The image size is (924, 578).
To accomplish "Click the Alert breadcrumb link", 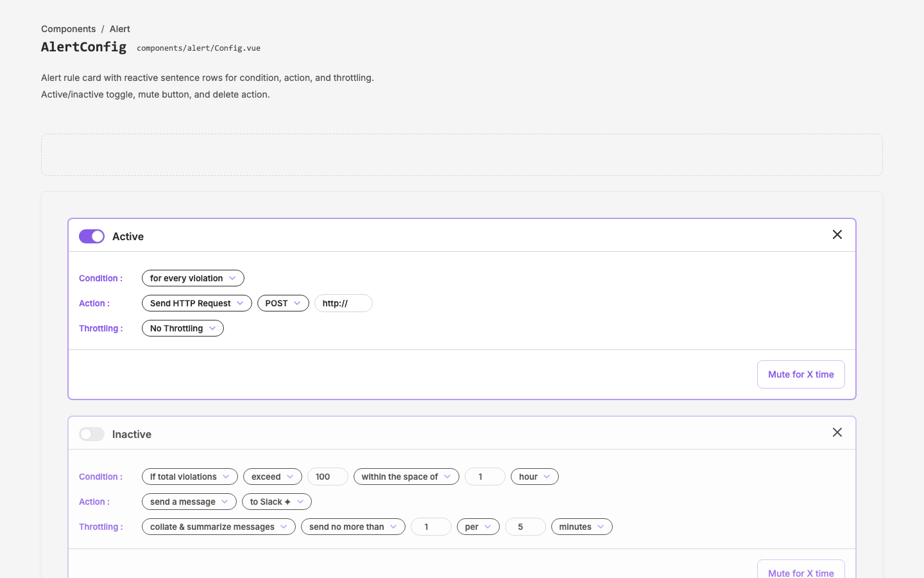I will click(120, 29).
